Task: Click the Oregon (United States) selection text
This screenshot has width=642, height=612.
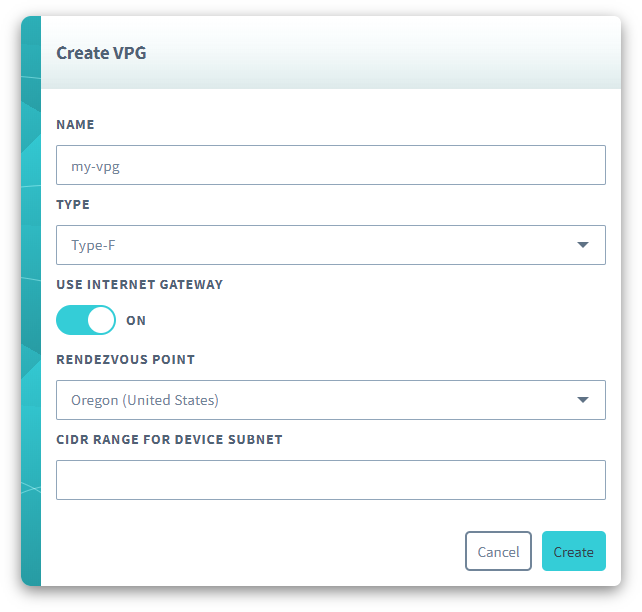Action: [144, 400]
